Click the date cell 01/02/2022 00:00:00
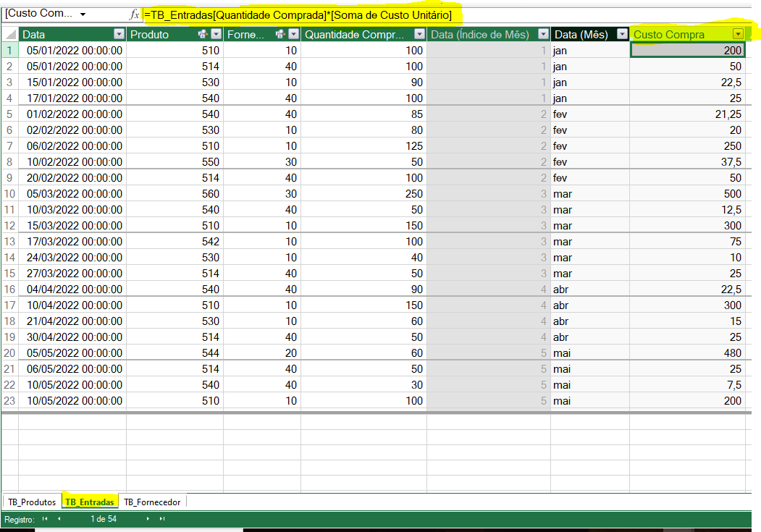 [x=72, y=114]
